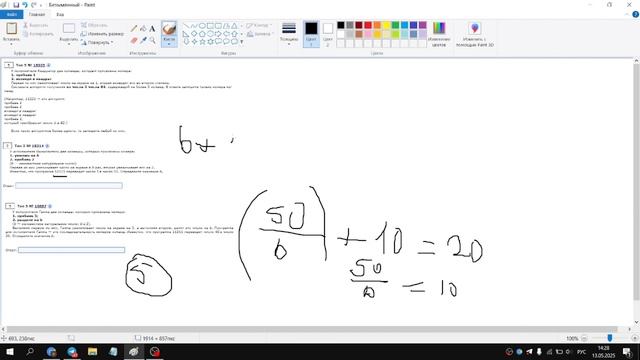Screen dimensions: 640x360
Task: Open File Explorer from the taskbar
Action: [x=93, y=351]
